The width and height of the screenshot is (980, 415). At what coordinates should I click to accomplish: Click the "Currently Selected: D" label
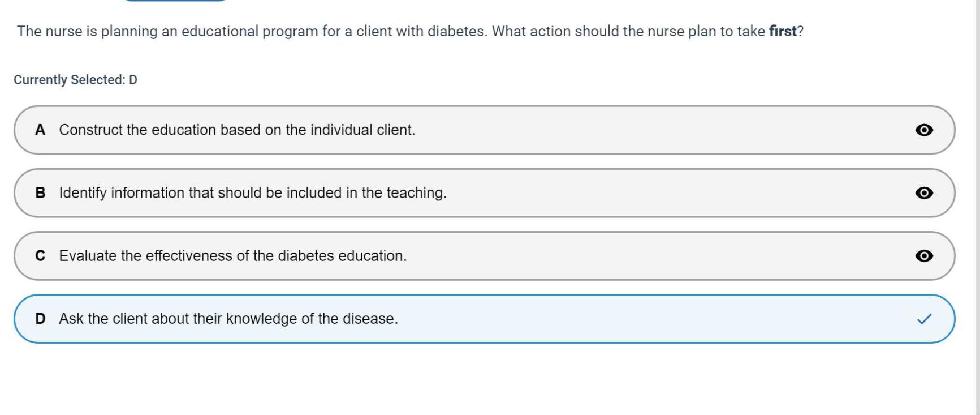75,80
